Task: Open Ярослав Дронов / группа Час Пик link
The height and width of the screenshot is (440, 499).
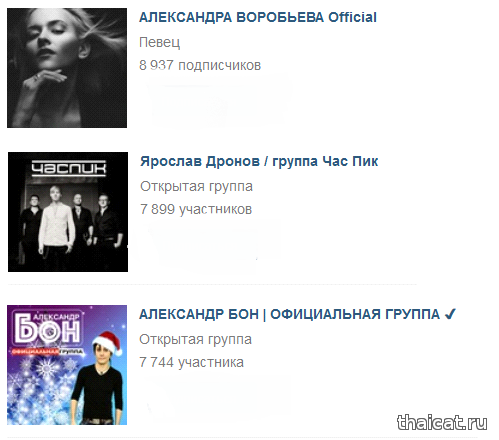Action: (259, 161)
